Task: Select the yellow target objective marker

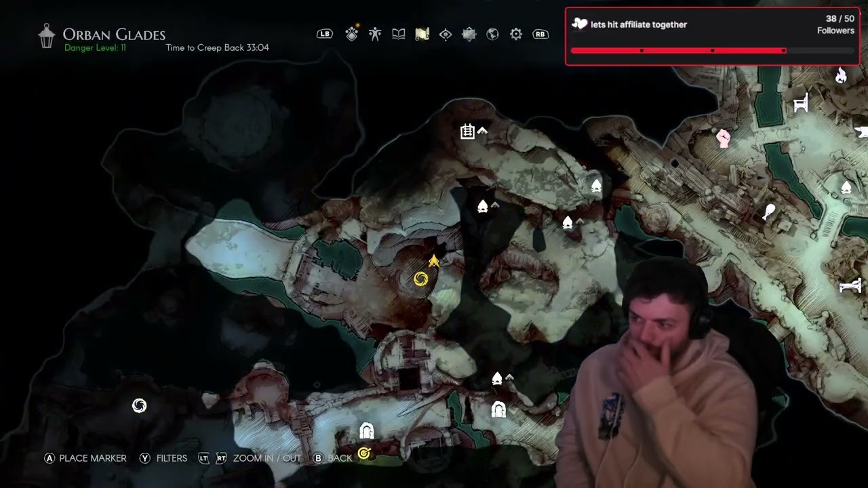Action: pos(364,453)
